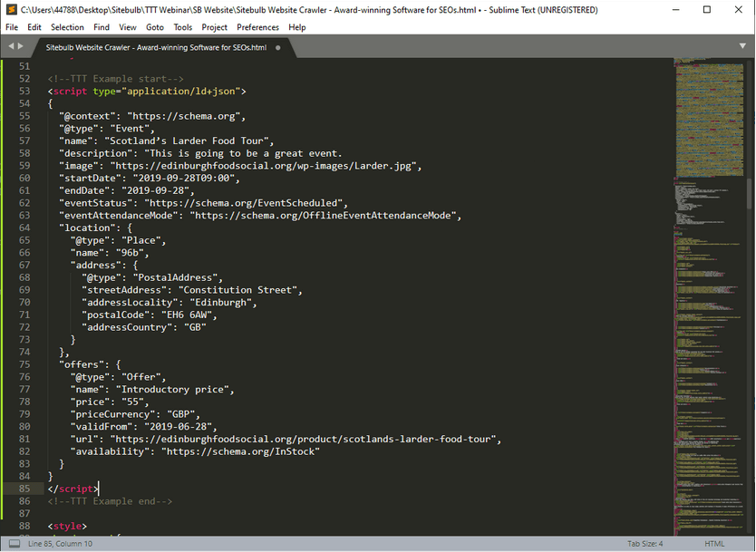Click line number 85 in gutter

pyautogui.click(x=24, y=489)
